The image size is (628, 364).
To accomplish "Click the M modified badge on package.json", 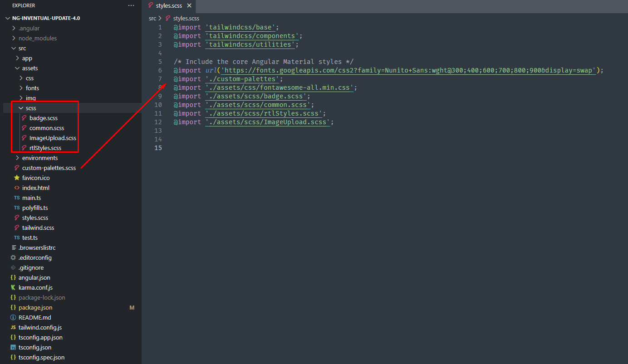I will point(132,307).
